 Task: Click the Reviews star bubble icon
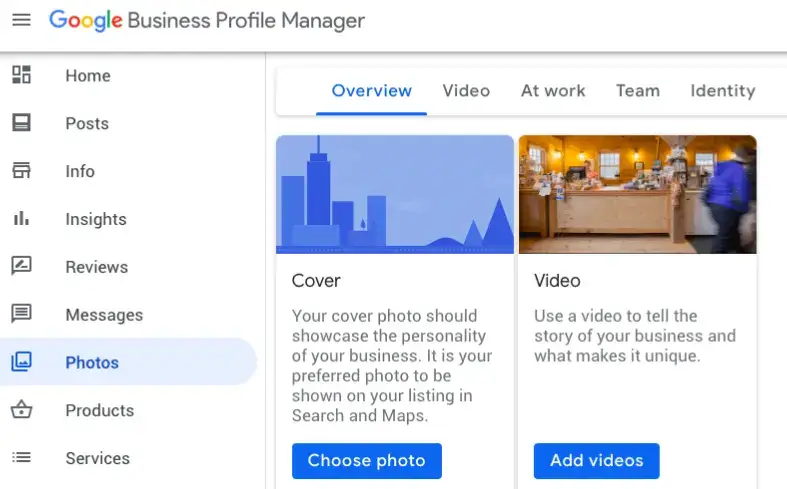tap(21, 266)
